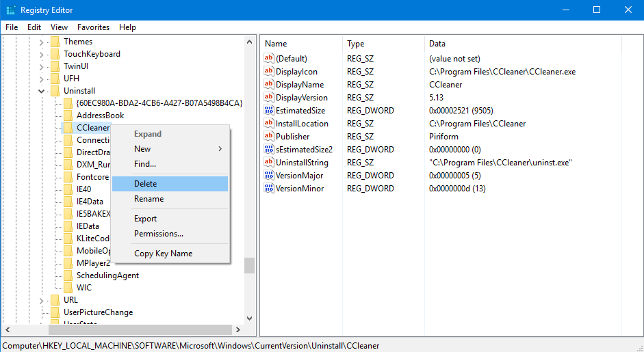The width and height of the screenshot is (644, 352).
Task: Select the {60EC980A-BDA2-4CB6-A427-B07A5498B4CA} key
Action: [159, 103]
